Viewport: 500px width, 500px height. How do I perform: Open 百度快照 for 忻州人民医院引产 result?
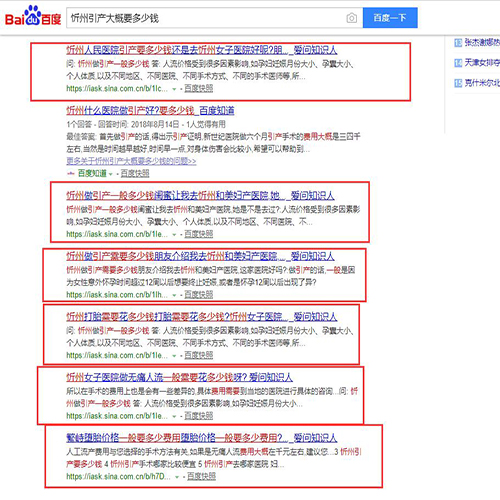pos(199,88)
